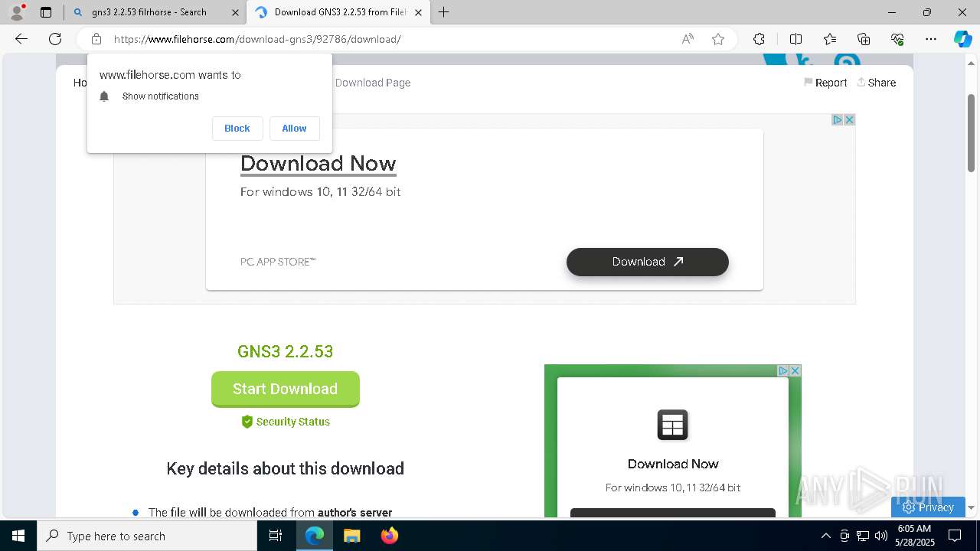Add this page to favorites star
Screen dimensions: 980x551
718,39
